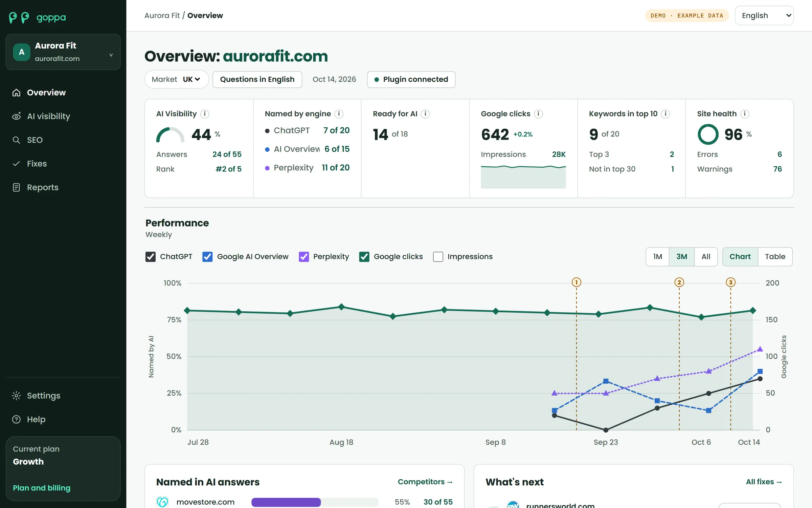Click the DEMO EXAMPLE DATA badge
Image resolution: width=812 pixels, height=508 pixels.
(687, 16)
